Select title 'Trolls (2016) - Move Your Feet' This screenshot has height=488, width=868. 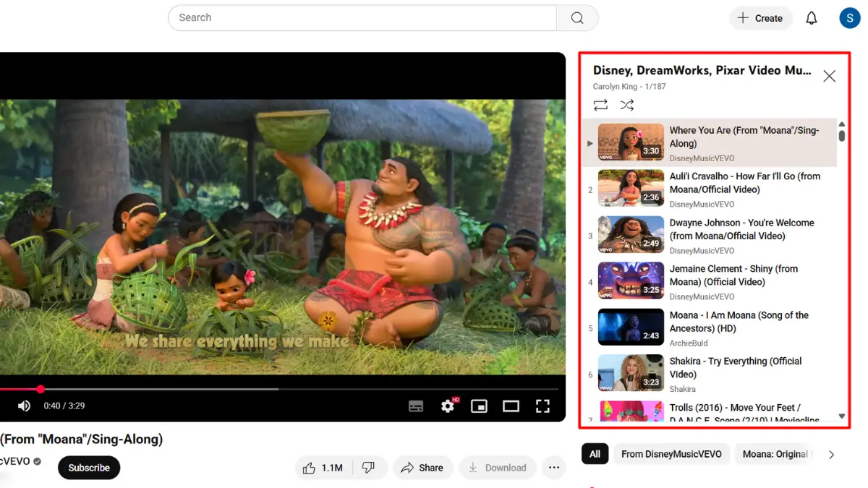[x=745, y=414]
